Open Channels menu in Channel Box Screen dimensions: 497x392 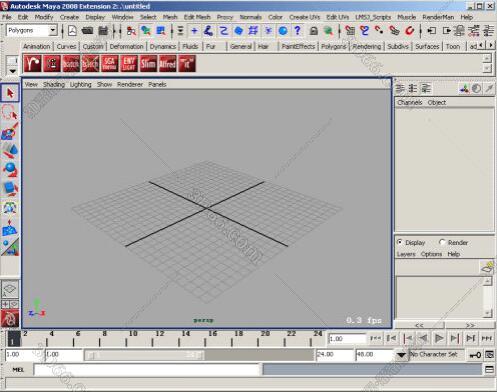[x=410, y=102]
